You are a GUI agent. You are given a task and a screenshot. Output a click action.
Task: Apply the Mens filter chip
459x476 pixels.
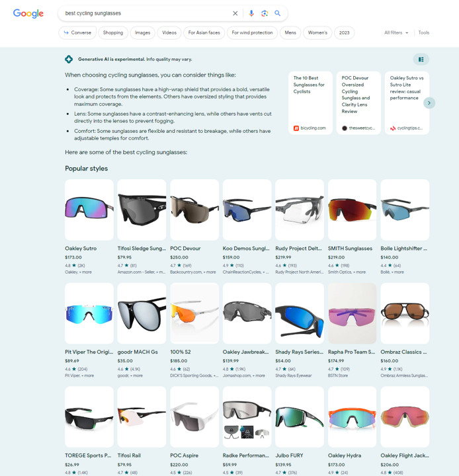(x=290, y=33)
